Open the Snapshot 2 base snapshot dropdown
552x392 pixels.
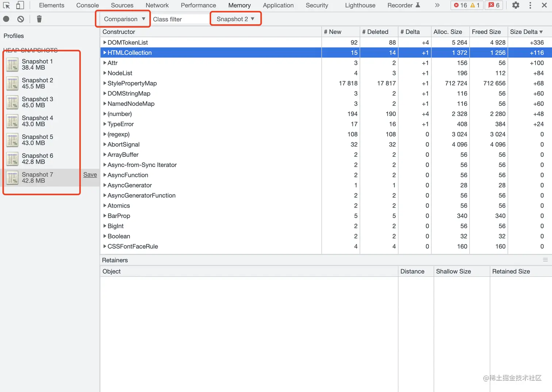[x=235, y=19]
